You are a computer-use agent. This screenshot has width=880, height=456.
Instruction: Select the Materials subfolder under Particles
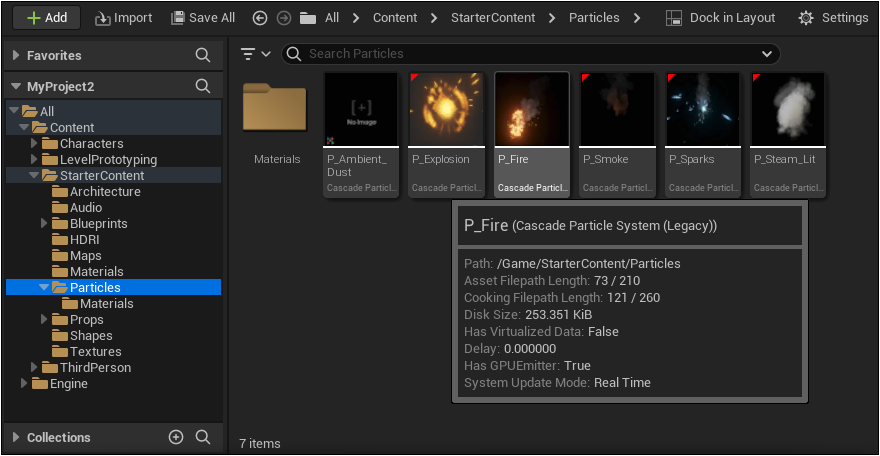(x=98, y=303)
